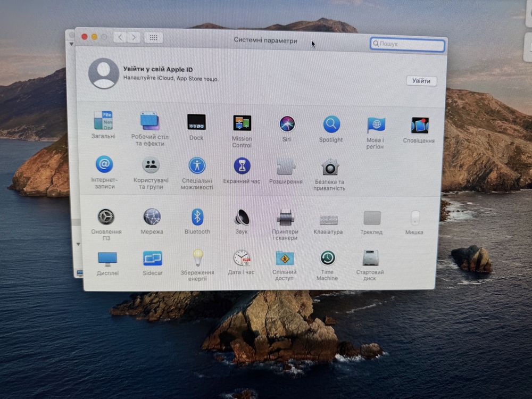Focus the Пошук search field

coord(408,44)
